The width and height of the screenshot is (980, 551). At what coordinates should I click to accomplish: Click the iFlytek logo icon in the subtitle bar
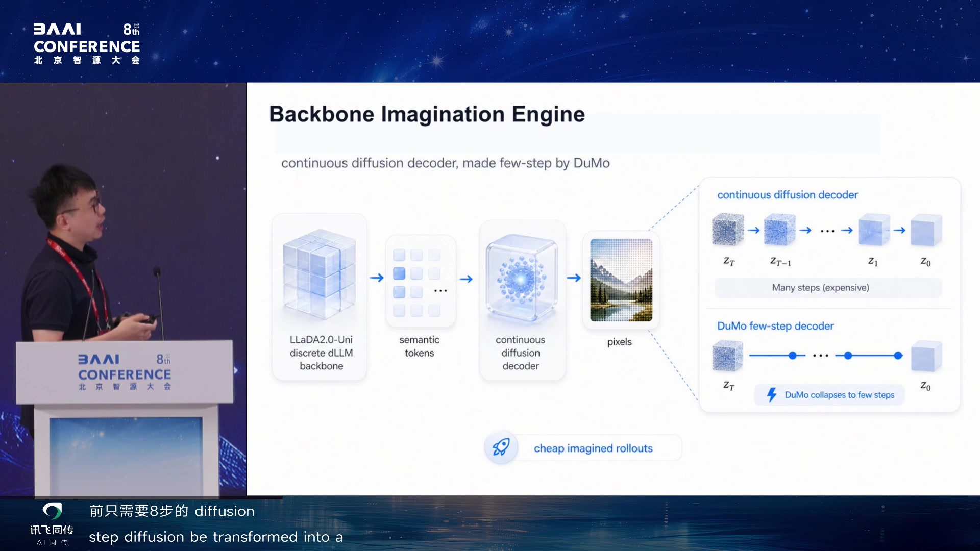[x=52, y=511]
